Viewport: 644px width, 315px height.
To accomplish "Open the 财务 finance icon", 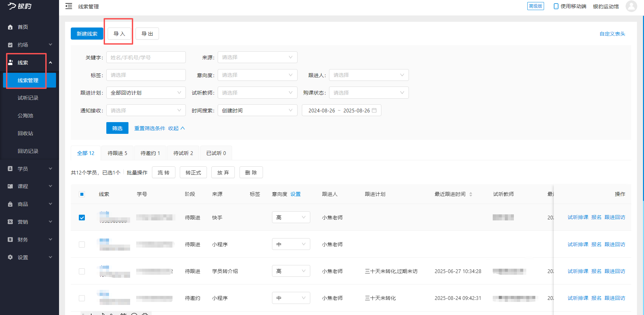I will (x=10, y=239).
